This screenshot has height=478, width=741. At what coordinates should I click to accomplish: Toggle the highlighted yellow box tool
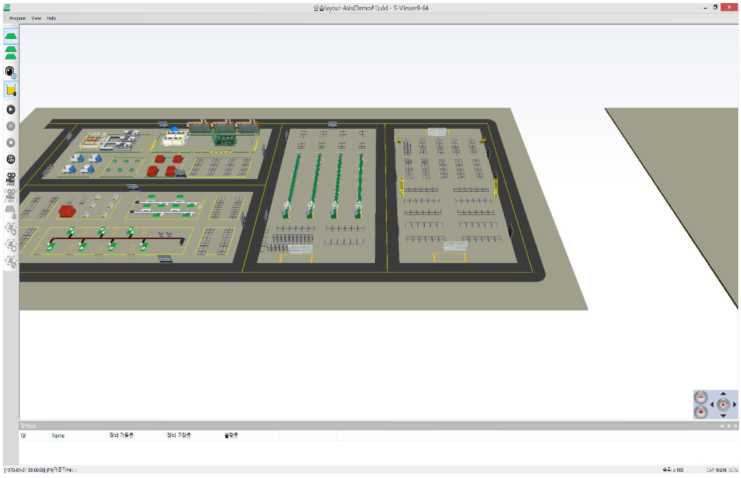point(11,90)
